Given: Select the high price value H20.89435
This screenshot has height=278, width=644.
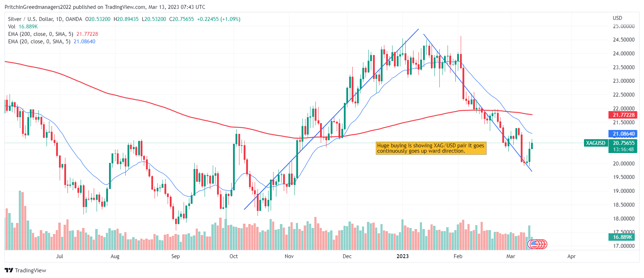Looking at the screenshot, I should click(x=126, y=19).
